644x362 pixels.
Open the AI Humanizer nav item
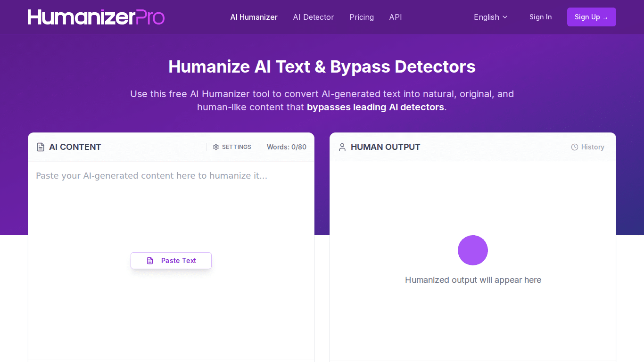click(254, 17)
